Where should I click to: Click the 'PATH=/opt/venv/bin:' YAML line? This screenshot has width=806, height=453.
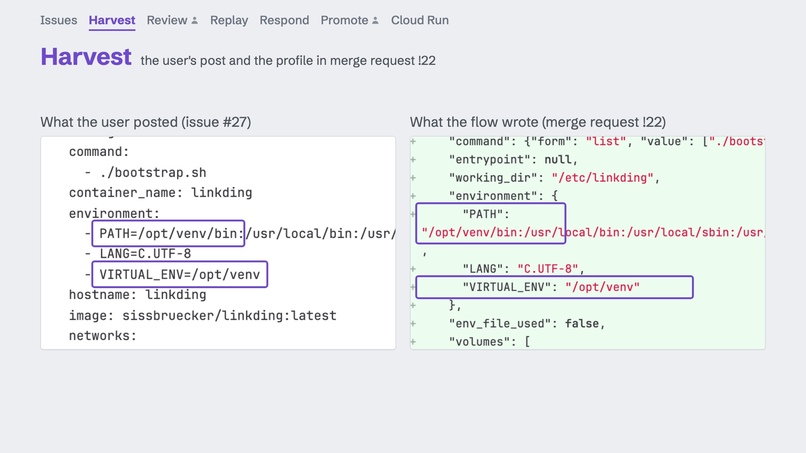coord(170,233)
